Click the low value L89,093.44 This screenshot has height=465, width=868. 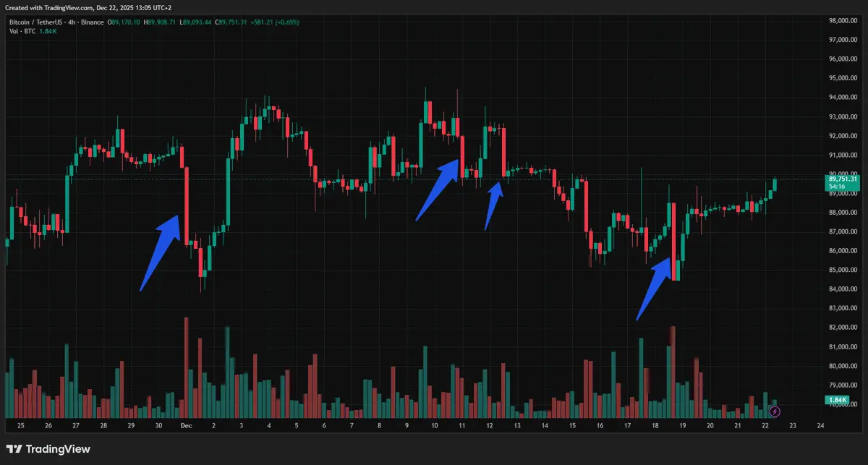pos(196,22)
